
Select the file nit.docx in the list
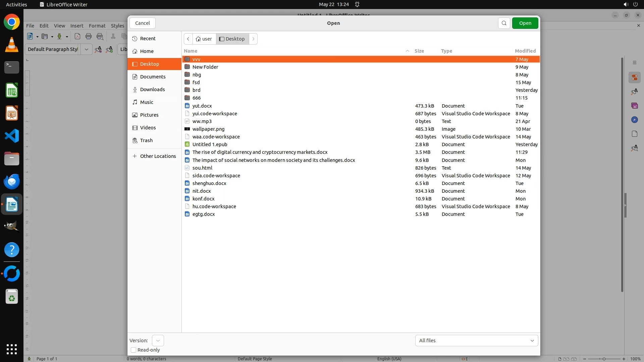tap(202, 191)
